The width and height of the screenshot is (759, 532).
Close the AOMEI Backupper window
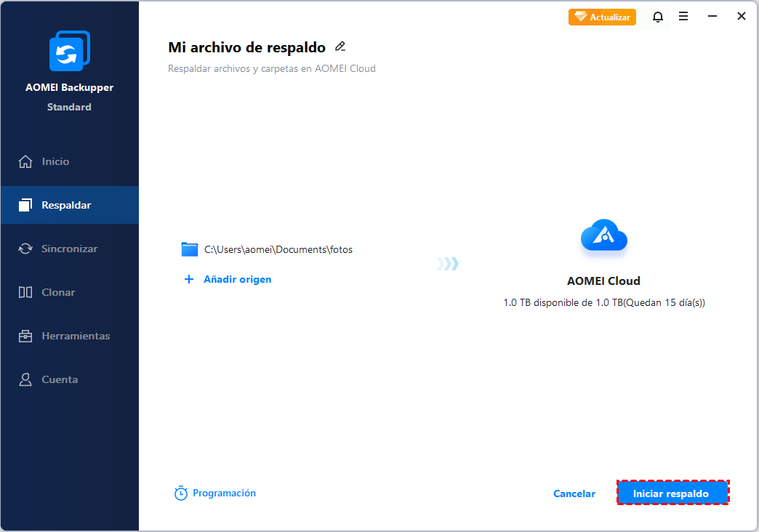click(741, 17)
